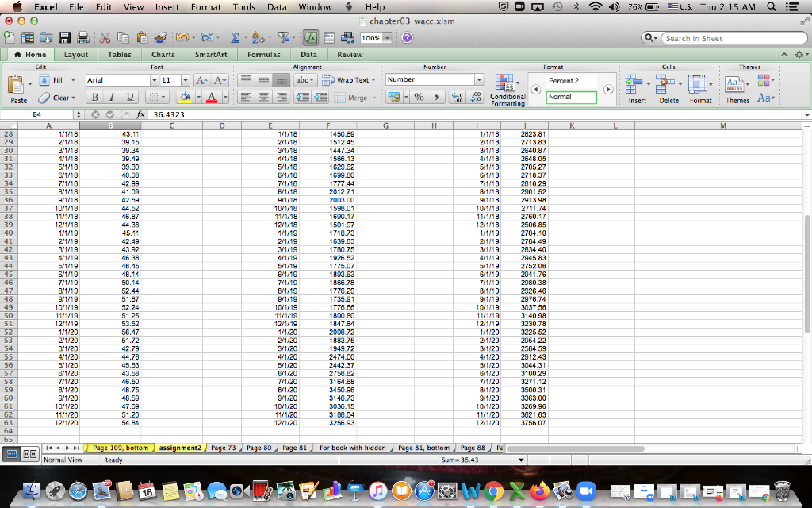The image size is (812, 508).
Task: Open the Data menu in menu bar
Action: click(x=277, y=6)
